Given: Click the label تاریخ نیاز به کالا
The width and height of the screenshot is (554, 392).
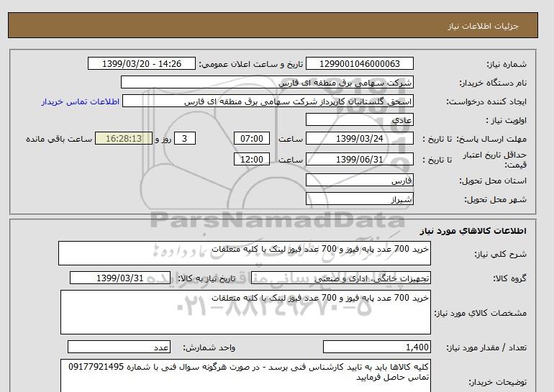Looking at the screenshot, I should pyautogui.click(x=206, y=278).
